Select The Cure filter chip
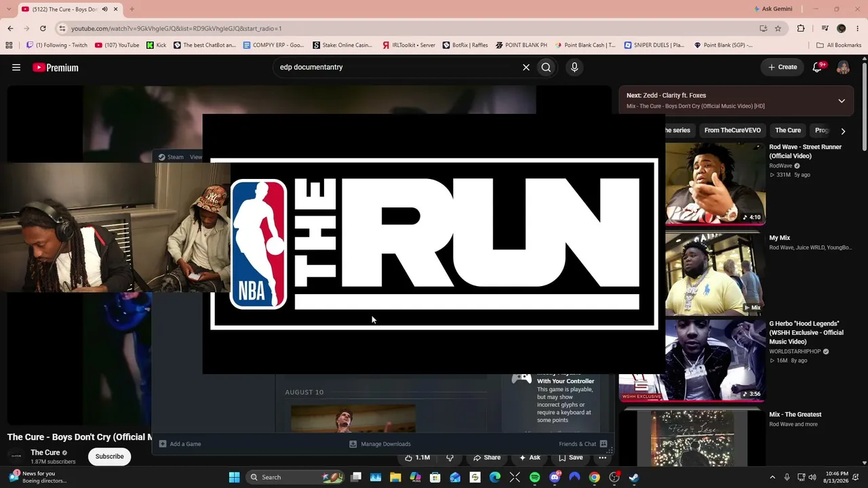 (788, 130)
